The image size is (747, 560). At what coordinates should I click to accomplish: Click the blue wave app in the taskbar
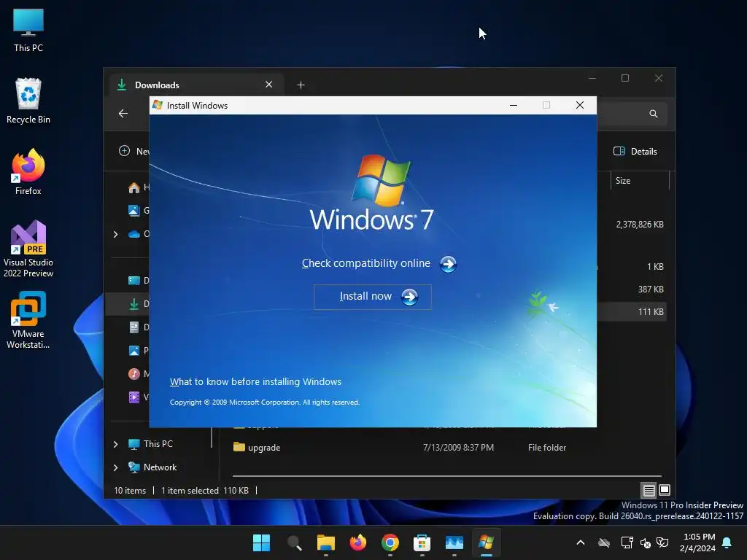[454, 542]
